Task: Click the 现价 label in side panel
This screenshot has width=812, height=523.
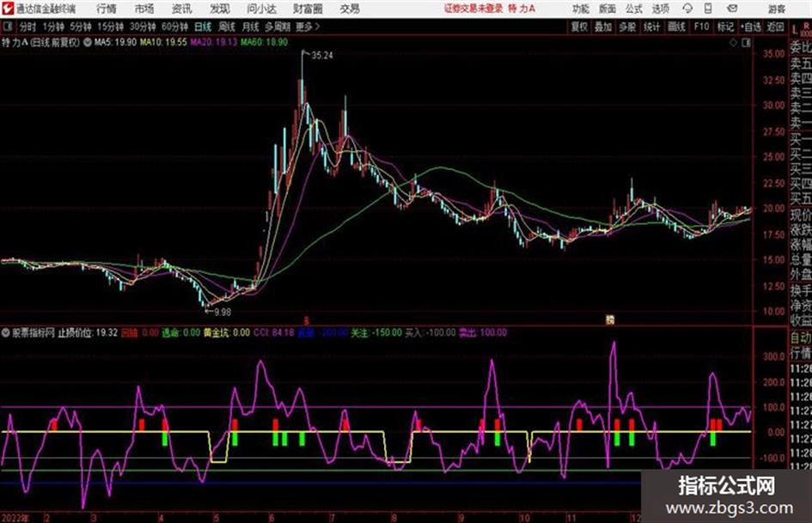Action: coord(801,215)
